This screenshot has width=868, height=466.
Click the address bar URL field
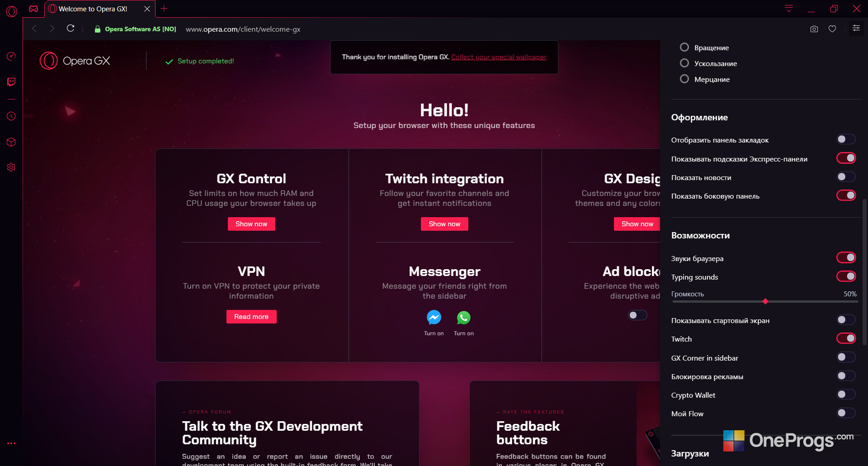pyautogui.click(x=243, y=29)
